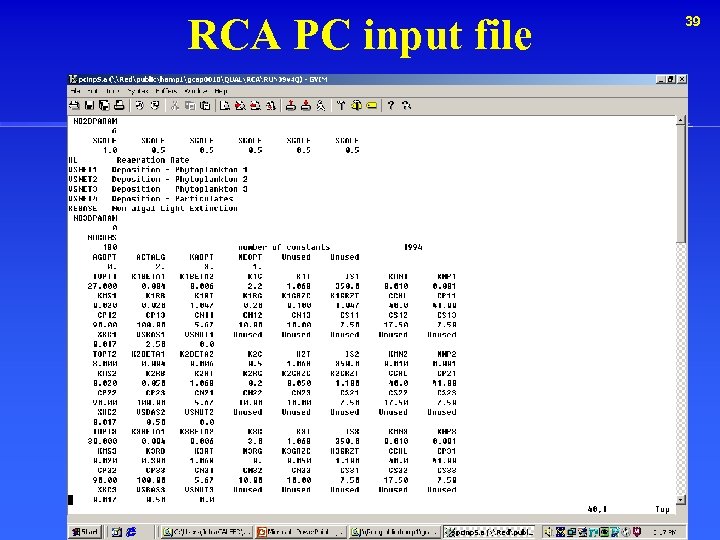This screenshot has height=540, width=720.
Task: Click the Find and Replace icon
Action: click(270, 106)
